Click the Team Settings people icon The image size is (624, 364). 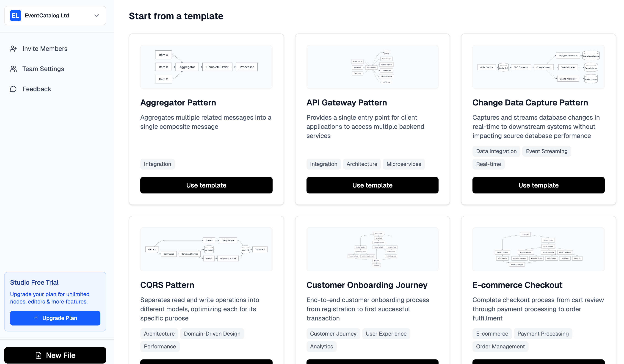[x=13, y=69]
